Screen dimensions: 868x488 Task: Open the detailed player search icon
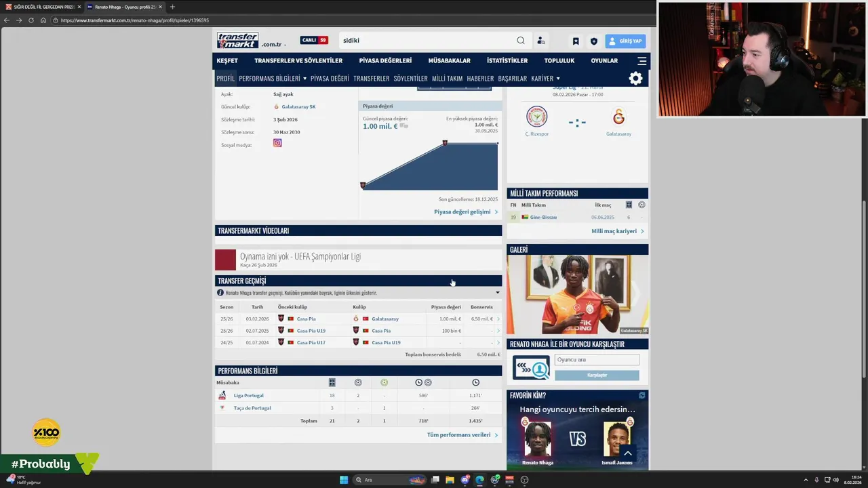click(x=541, y=41)
